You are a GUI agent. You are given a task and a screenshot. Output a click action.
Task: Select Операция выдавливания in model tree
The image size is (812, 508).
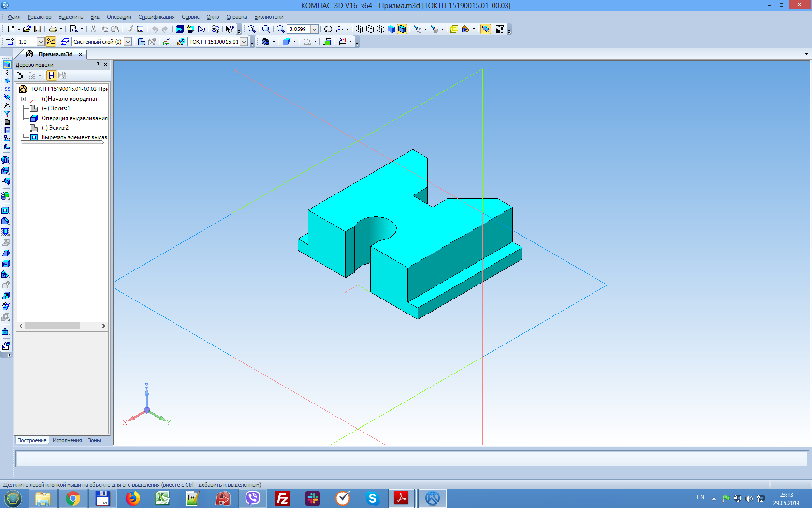74,118
